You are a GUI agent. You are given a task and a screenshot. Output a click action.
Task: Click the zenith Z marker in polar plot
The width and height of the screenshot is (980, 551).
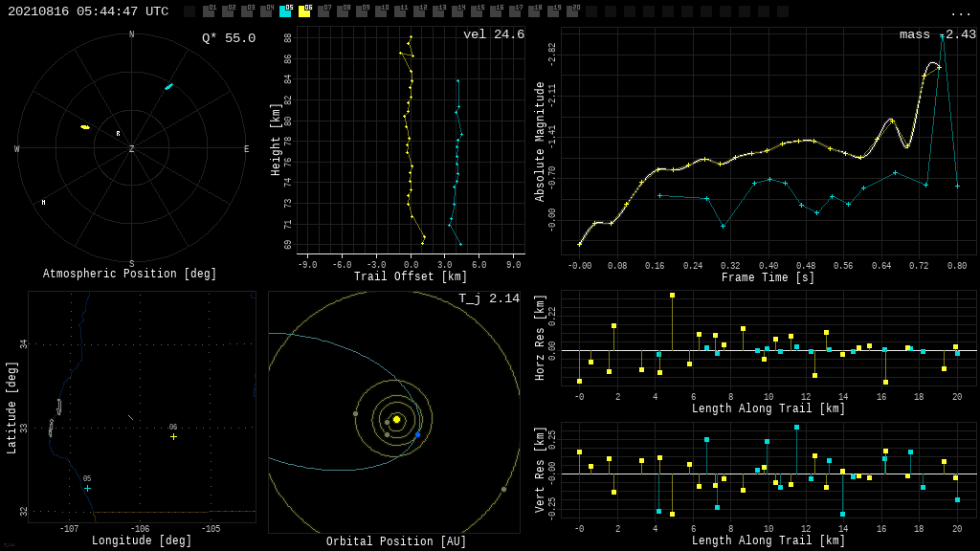pyautogui.click(x=132, y=149)
